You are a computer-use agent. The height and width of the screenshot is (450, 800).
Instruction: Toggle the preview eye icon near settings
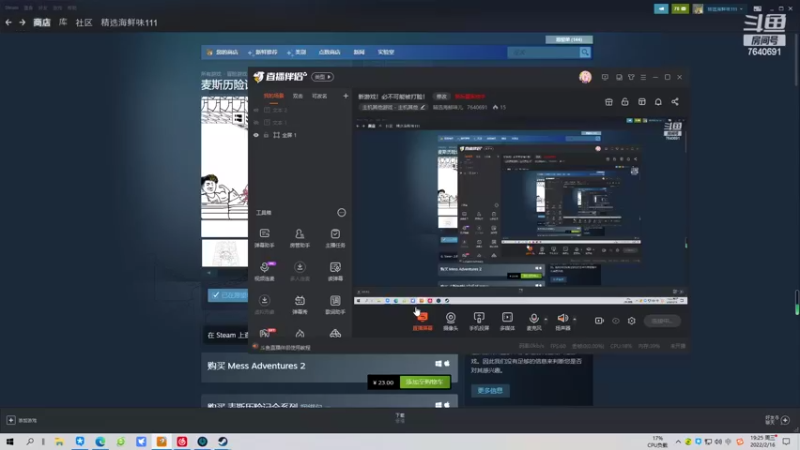(x=616, y=321)
